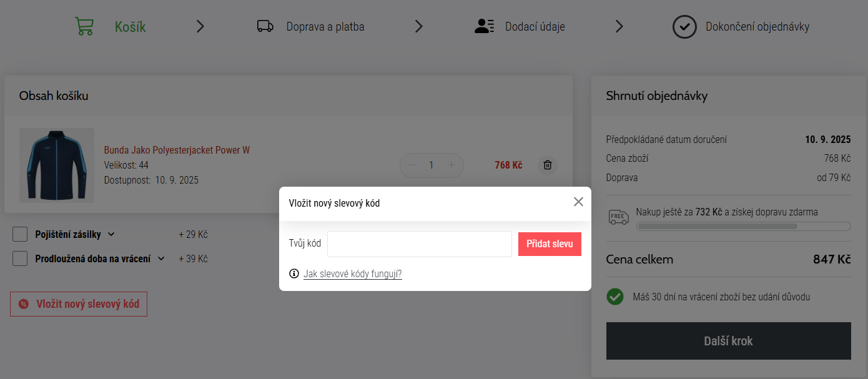
Task: Close the discount code dialog
Action: (x=578, y=202)
